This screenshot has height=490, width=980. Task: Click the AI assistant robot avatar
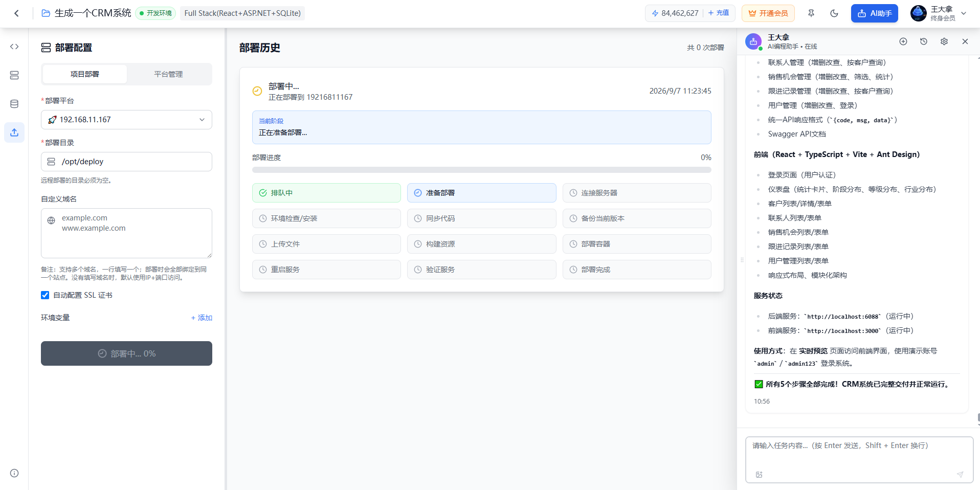tap(753, 41)
